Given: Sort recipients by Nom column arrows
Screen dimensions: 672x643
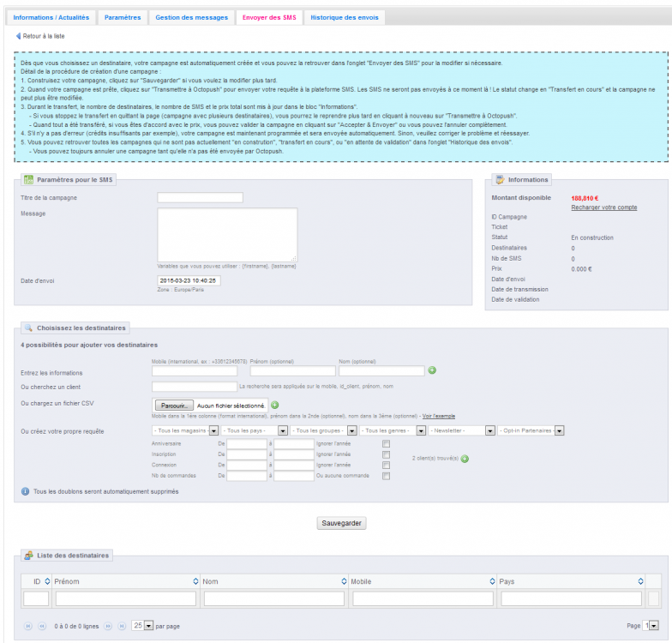Looking at the screenshot, I should (x=344, y=581).
